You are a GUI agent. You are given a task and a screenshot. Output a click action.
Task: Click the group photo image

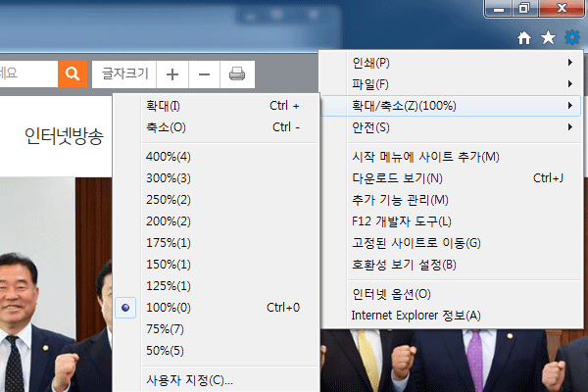coord(56,285)
